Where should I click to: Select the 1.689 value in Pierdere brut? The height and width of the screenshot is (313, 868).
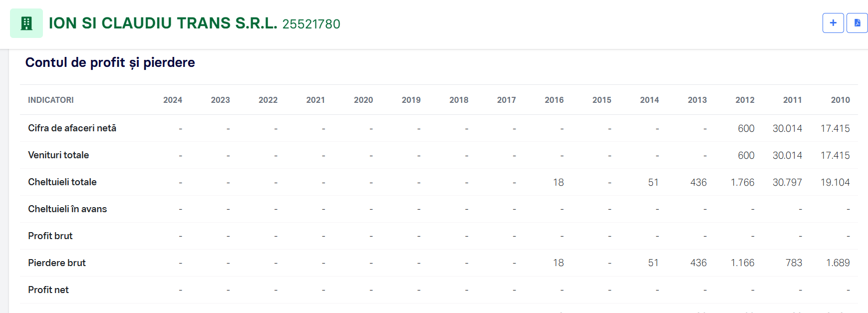pyautogui.click(x=838, y=263)
